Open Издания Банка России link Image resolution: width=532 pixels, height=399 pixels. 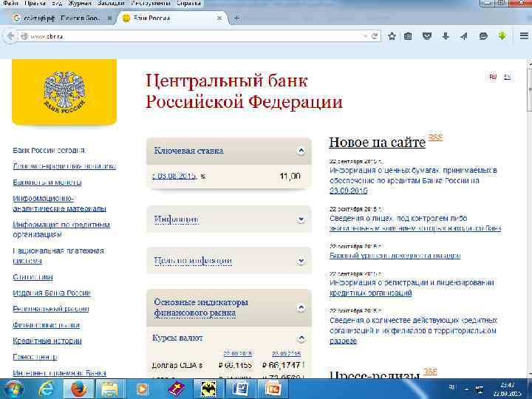52,293
